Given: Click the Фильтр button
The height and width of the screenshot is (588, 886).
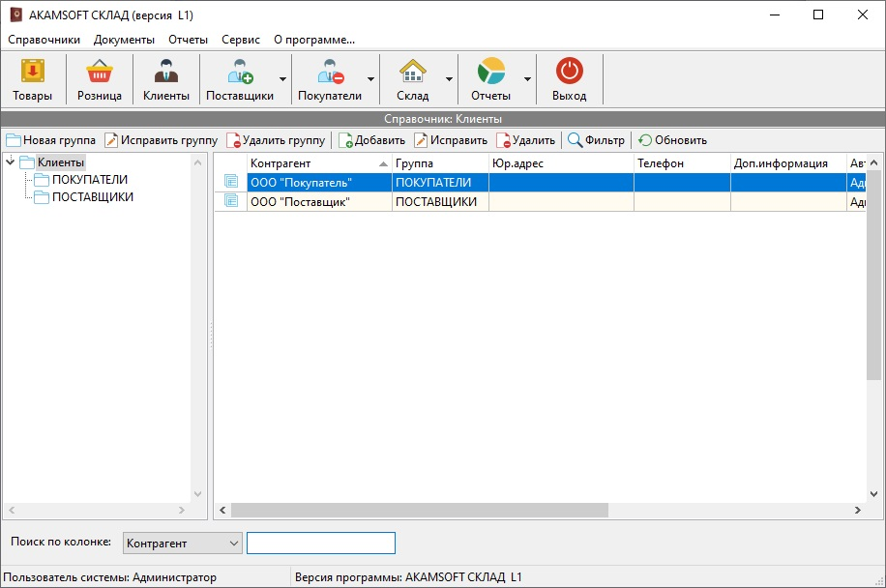Looking at the screenshot, I should (x=596, y=140).
